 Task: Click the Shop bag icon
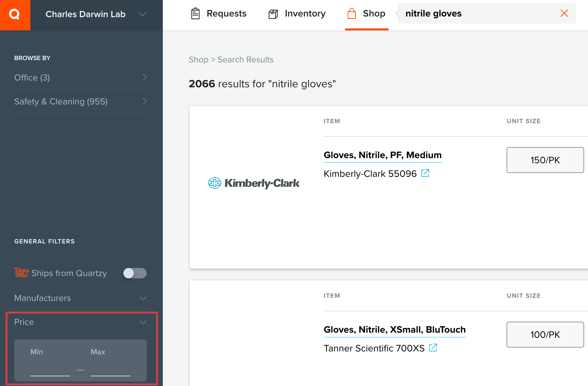[x=352, y=14]
